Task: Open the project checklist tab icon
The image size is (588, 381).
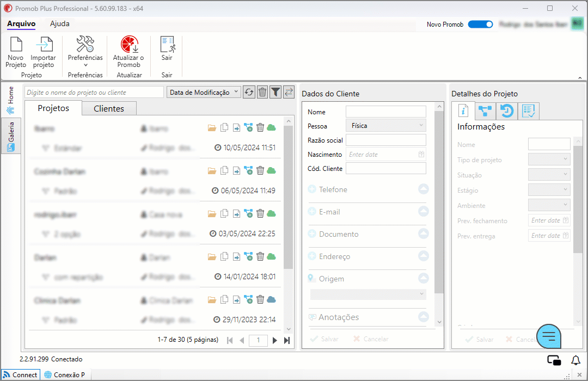Action: [x=528, y=111]
